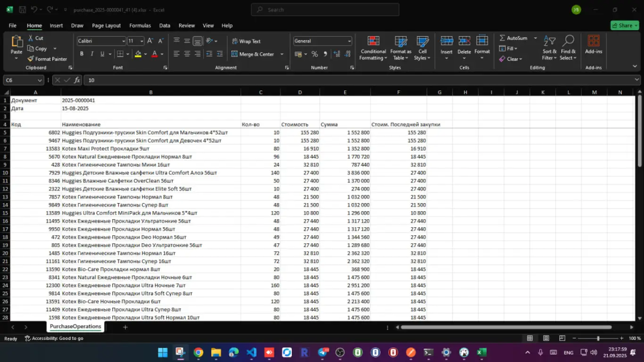Switch to the Formulas ribbon tab
This screenshot has height=362, width=644.
coord(140,25)
